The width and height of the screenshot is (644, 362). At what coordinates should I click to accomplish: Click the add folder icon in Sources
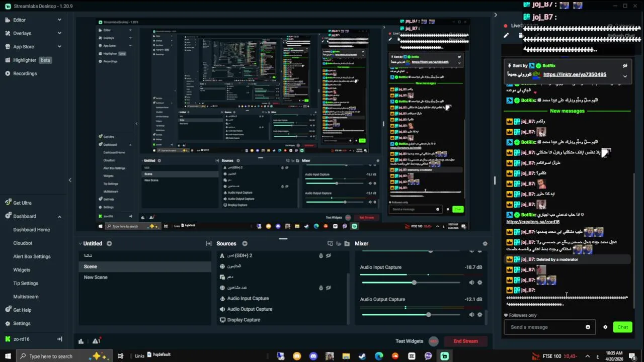click(347, 243)
